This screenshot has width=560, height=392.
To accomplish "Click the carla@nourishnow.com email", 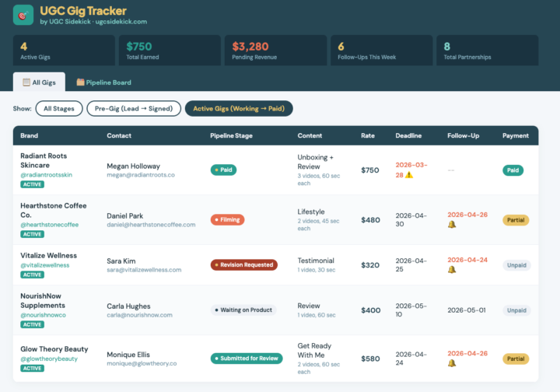I will point(140,315).
